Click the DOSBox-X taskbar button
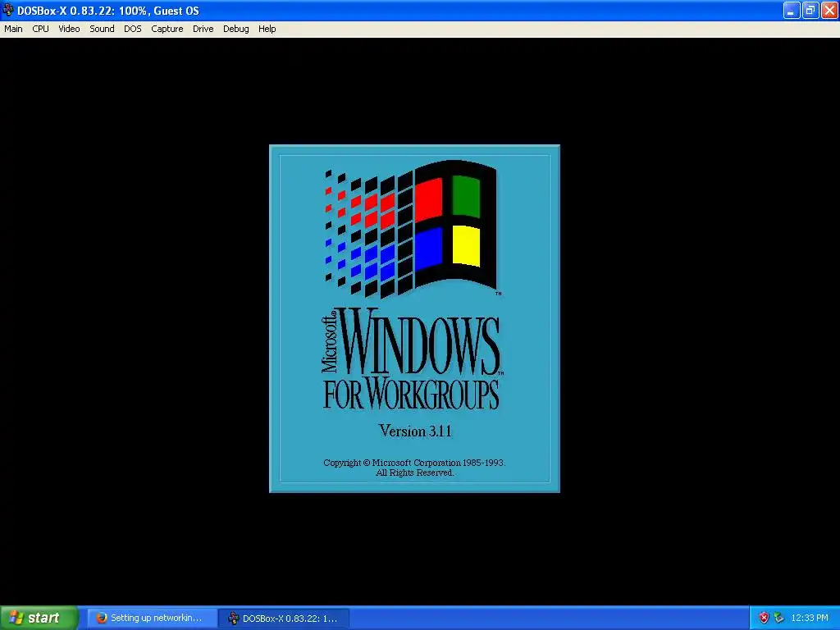Viewport: 840px width, 630px height. [284, 619]
